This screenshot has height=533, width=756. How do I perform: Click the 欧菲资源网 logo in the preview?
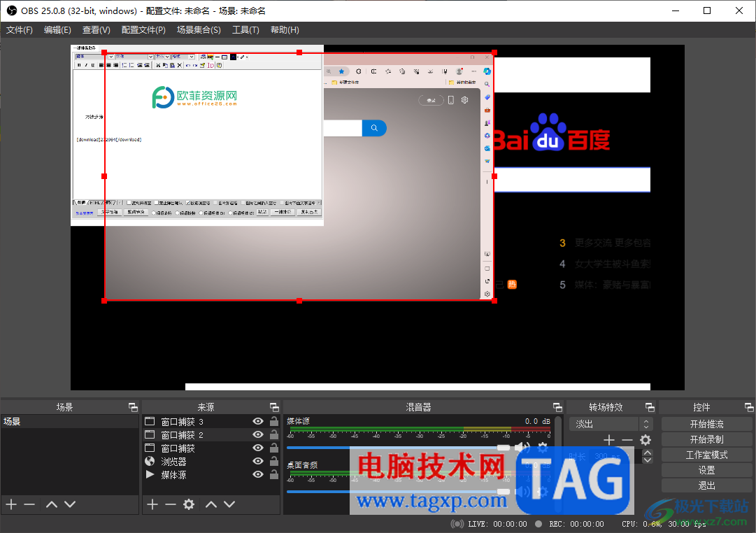(195, 97)
